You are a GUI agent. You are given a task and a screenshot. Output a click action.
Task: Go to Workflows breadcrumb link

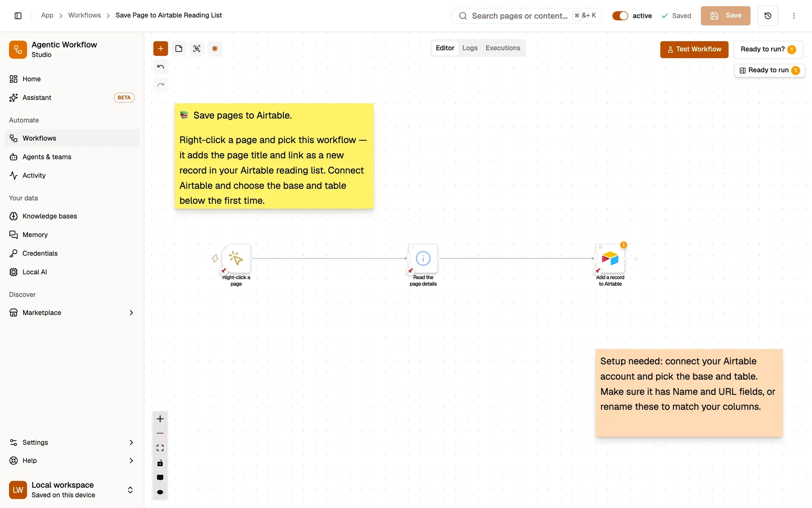[84, 15]
